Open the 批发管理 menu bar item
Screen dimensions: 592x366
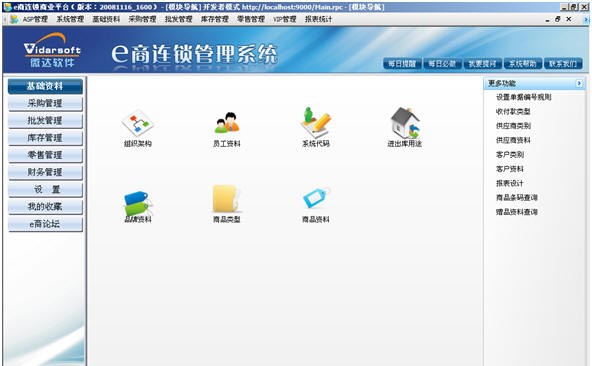pyautogui.click(x=178, y=19)
